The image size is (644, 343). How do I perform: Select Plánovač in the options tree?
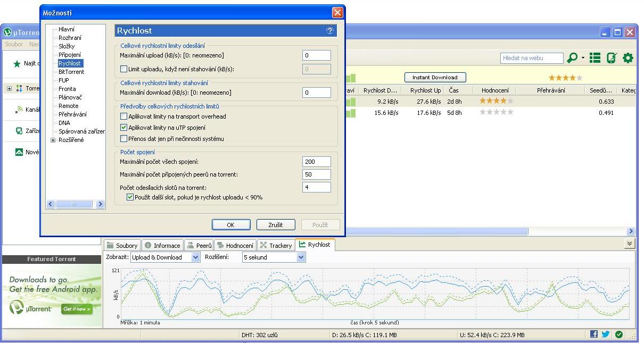tap(70, 97)
